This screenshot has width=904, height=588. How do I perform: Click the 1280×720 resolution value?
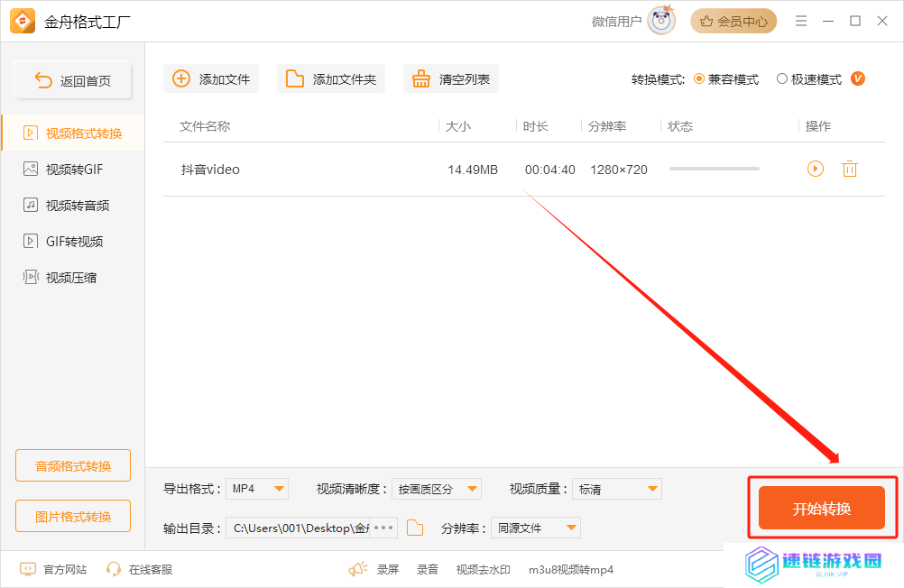point(619,170)
